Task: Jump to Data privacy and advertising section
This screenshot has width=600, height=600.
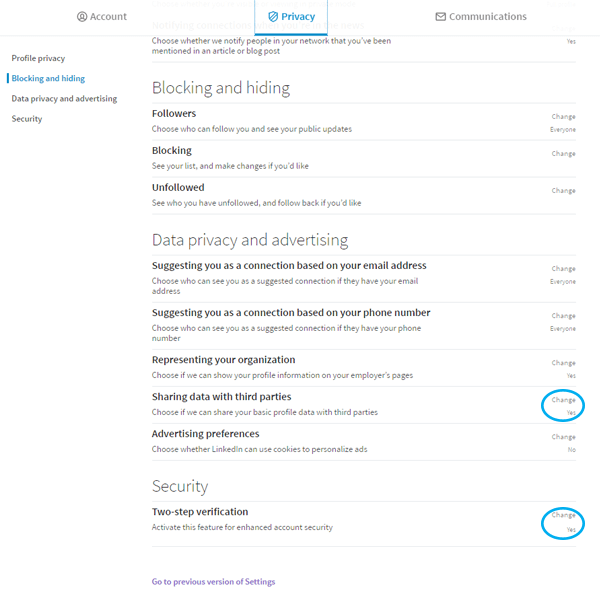Action: tap(64, 99)
